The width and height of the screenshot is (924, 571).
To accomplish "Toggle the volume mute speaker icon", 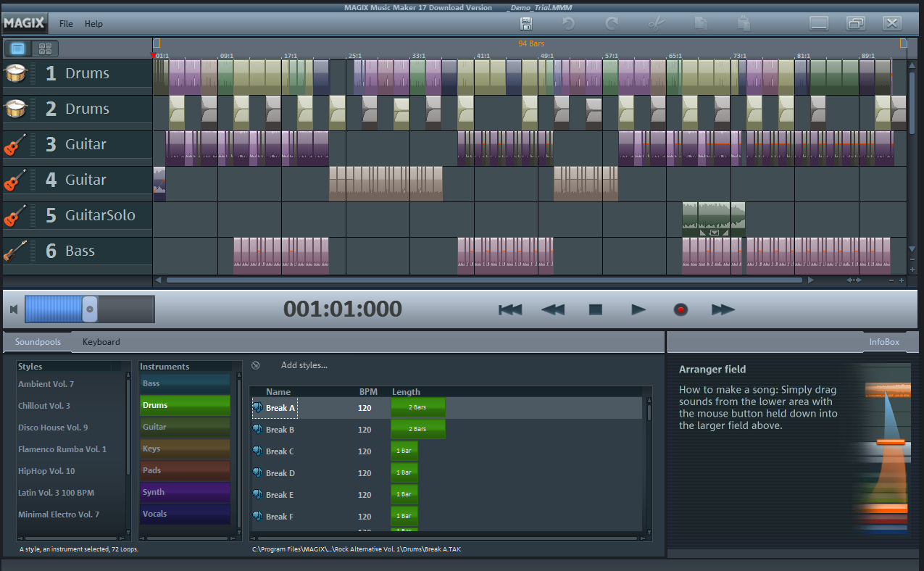I will click(14, 309).
